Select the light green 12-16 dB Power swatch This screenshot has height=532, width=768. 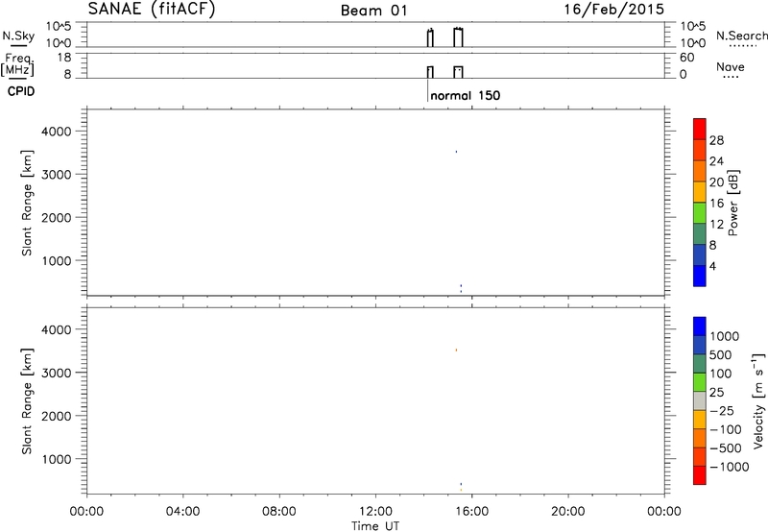tap(700, 212)
